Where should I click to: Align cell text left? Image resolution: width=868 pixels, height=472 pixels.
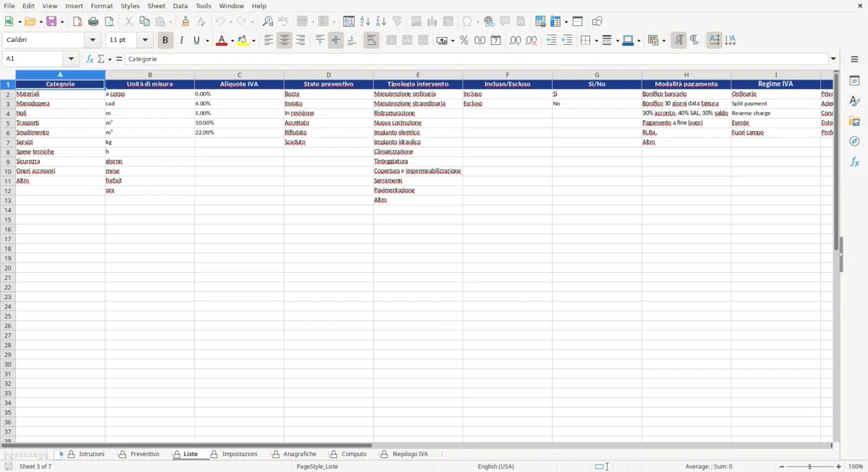[x=268, y=41]
